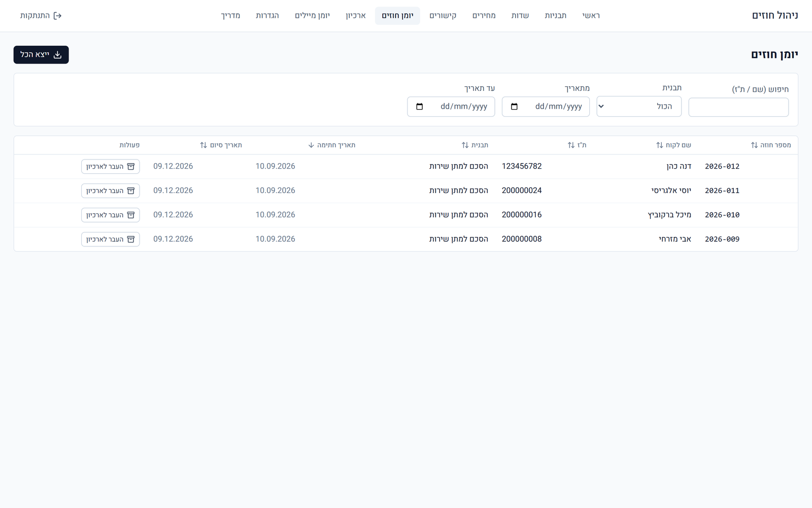
Task: Click customer name אבי מזרחי
Action: point(675,239)
